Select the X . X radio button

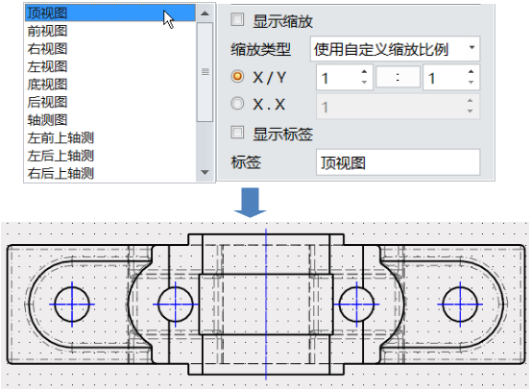(x=237, y=103)
